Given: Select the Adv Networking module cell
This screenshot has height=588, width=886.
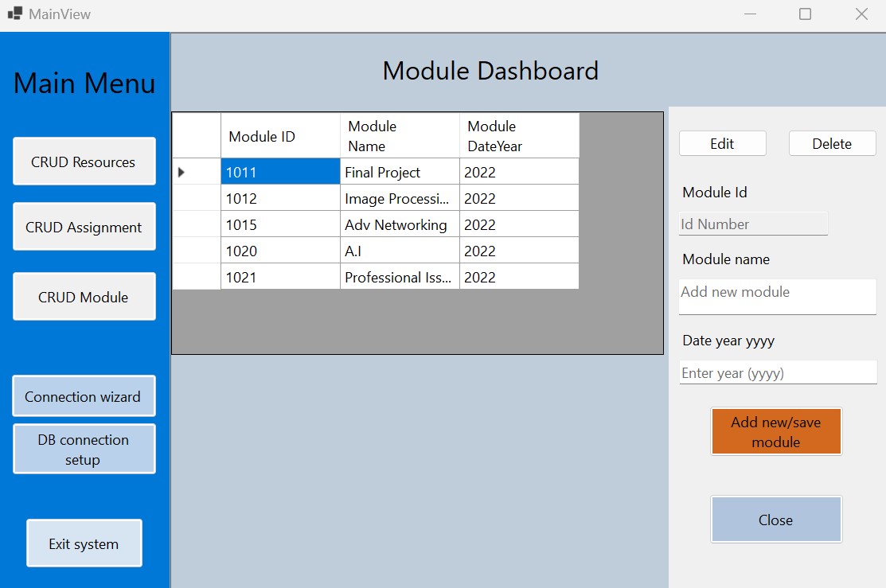Looking at the screenshot, I should (400, 224).
